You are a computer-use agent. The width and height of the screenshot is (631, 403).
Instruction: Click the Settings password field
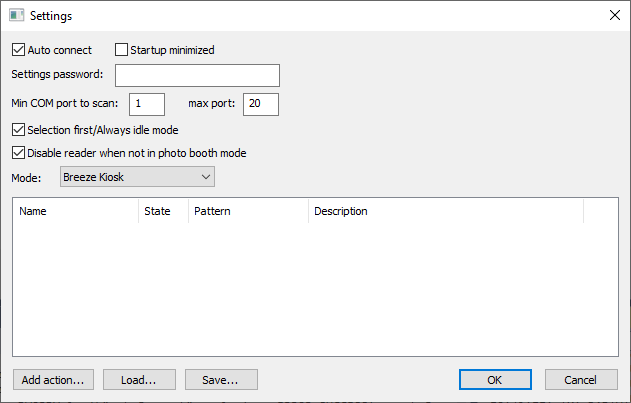pyautogui.click(x=197, y=76)
